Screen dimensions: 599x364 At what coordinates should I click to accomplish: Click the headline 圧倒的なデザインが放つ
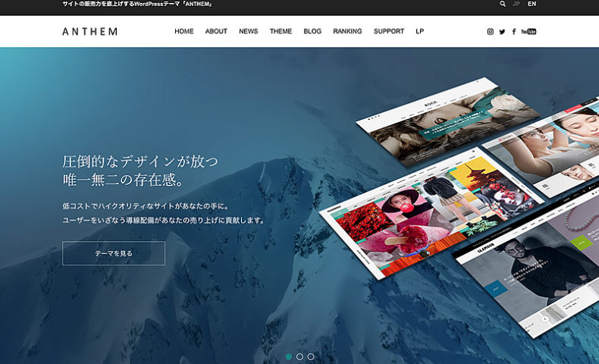[140, 162]
